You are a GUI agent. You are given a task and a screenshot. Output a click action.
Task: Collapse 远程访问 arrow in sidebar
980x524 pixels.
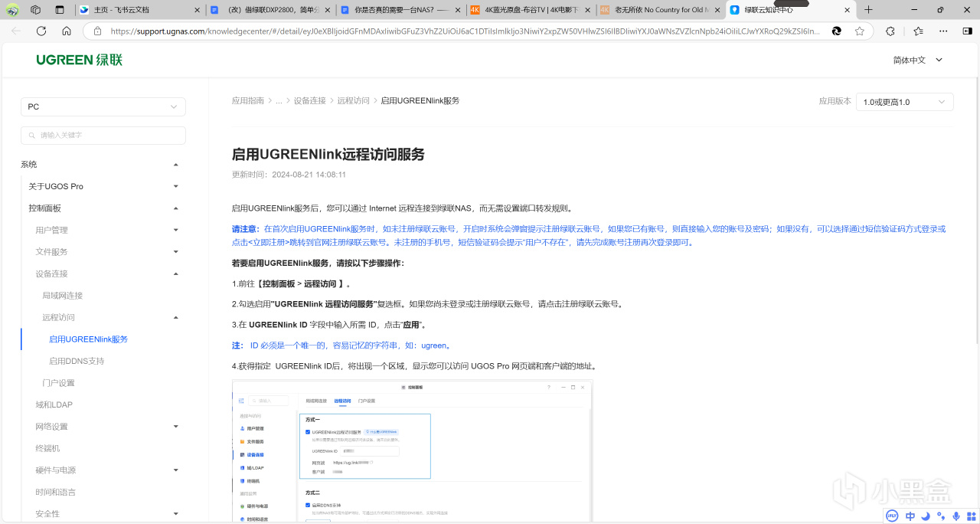[176, 317]
